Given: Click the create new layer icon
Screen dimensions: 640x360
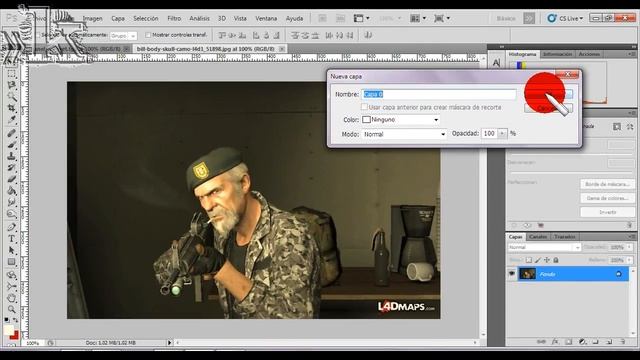Looking at the screenshot, I should 609,342.
